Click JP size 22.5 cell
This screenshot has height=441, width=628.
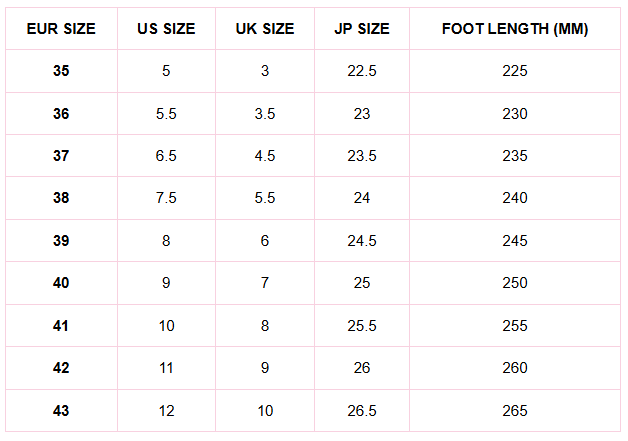tap(361, 71)
